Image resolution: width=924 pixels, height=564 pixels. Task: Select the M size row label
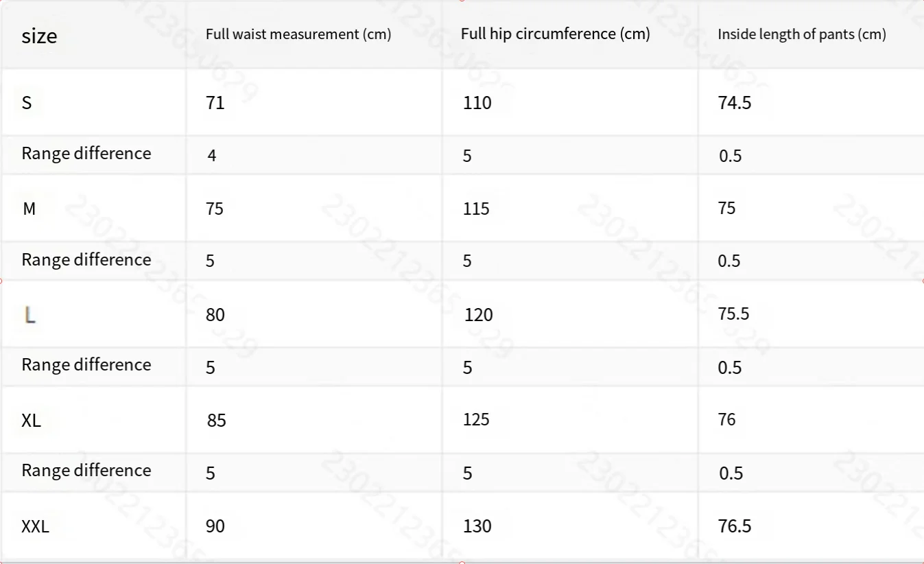(29, 209)
